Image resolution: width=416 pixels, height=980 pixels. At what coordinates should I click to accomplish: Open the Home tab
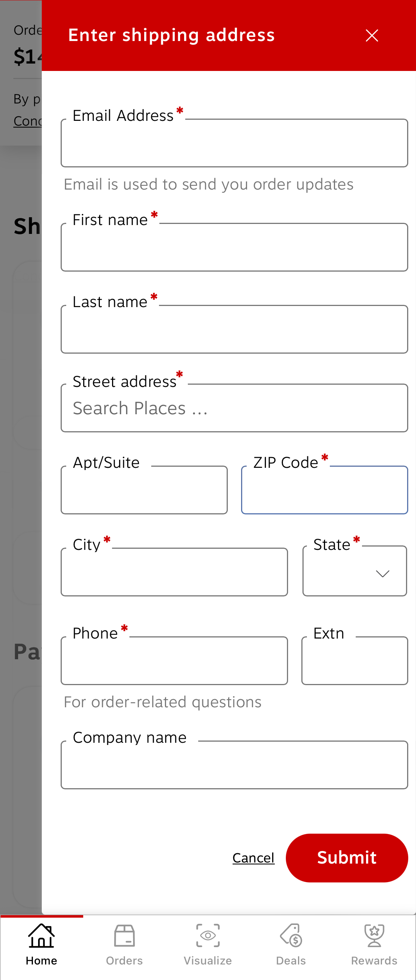41,945
